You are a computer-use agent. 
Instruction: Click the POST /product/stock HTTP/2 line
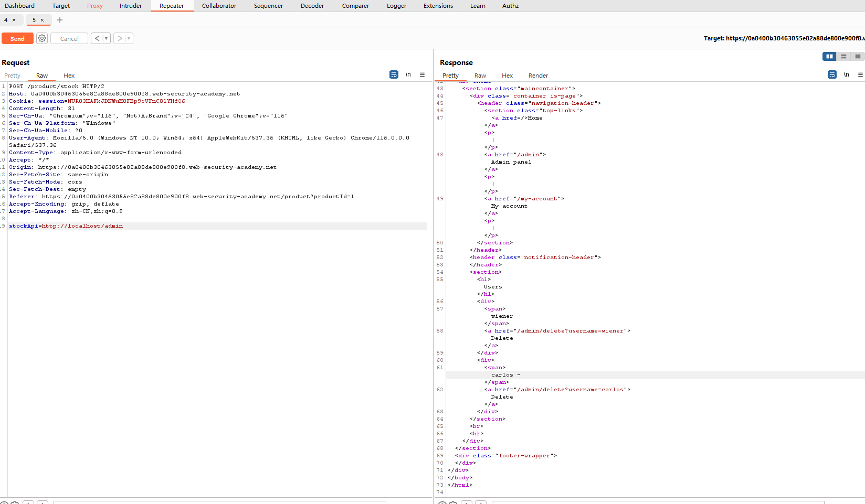tap(57, 87)
